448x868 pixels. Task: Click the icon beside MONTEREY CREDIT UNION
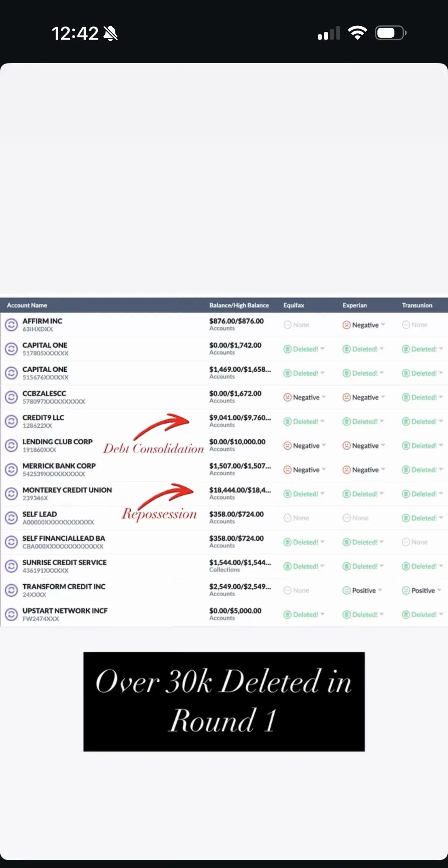(x=11, y=494)
